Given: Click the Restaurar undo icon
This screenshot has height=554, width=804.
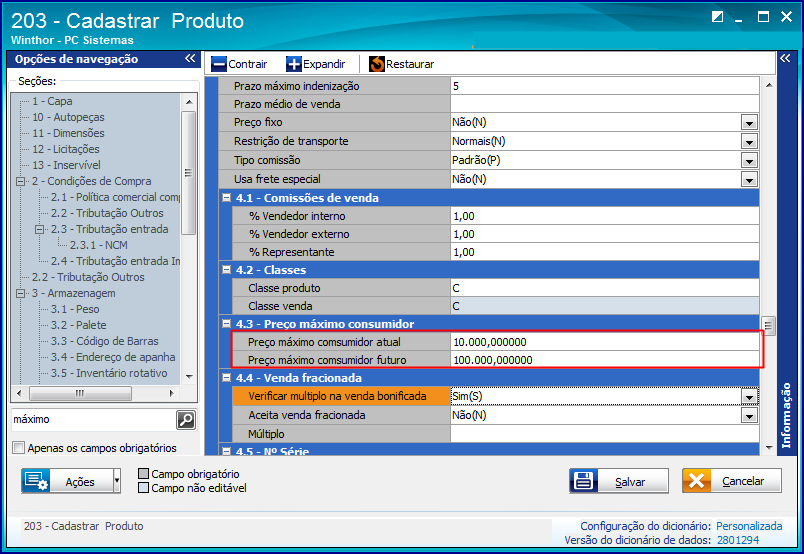Looking at the screenshot, I should (x=377, y=64).
